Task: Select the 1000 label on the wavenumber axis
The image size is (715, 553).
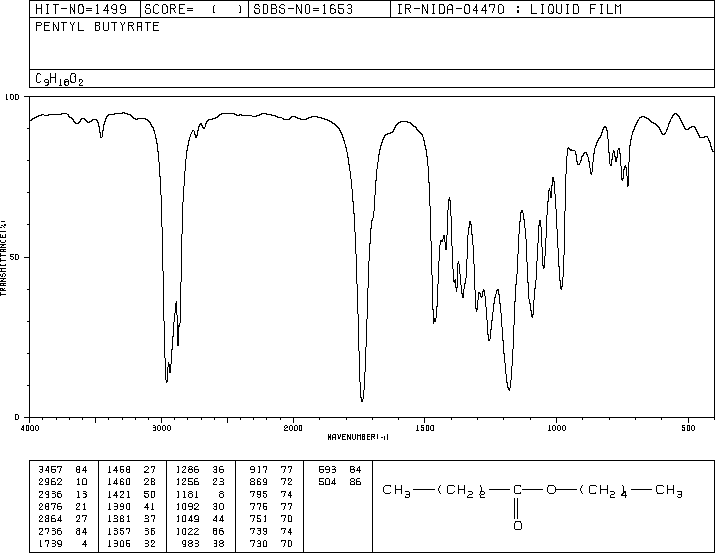Action: click(556, 428)
